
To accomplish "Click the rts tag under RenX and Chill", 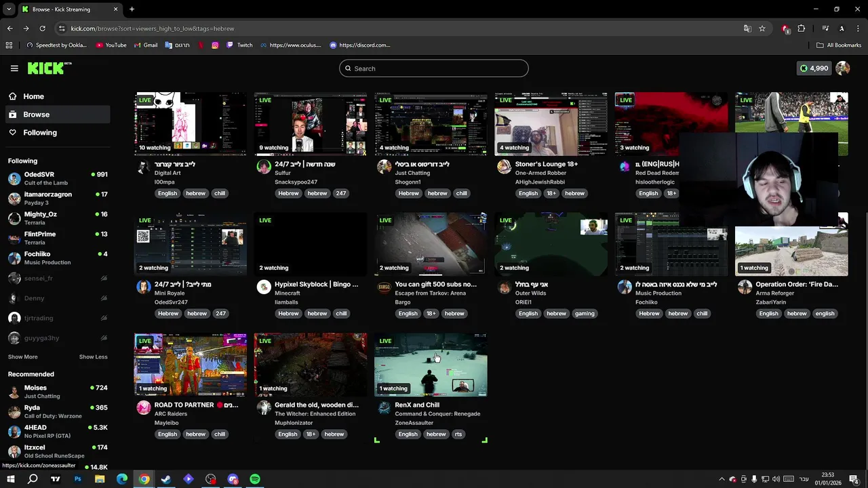I will tap(458, 434).
